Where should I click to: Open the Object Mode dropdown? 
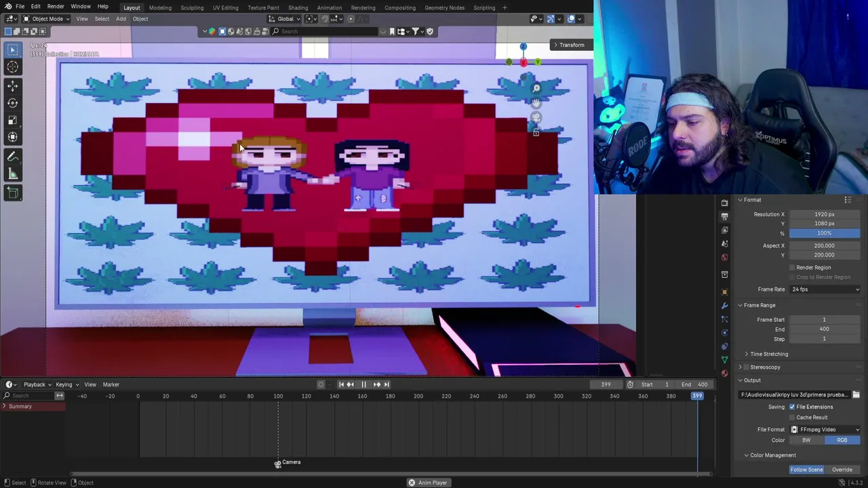(x=46, y=19)
